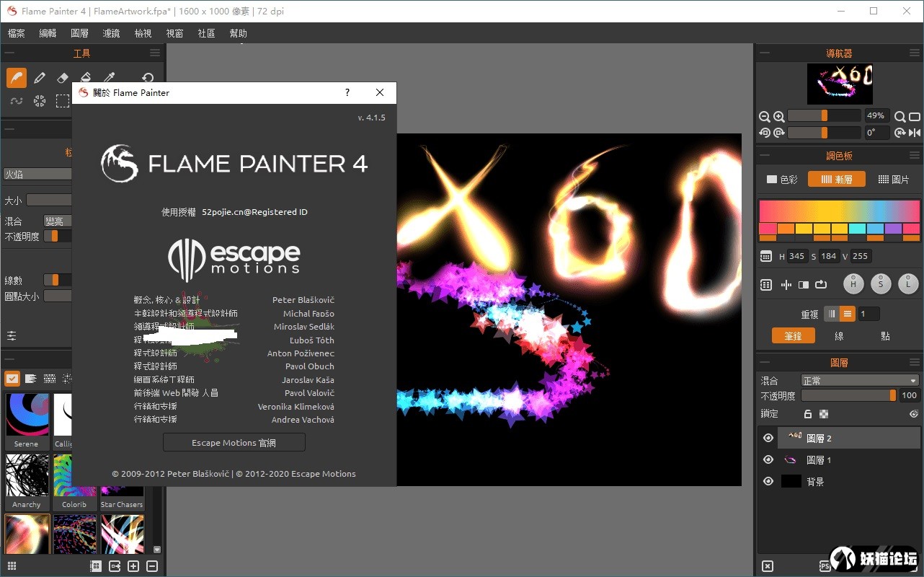924x577 pixels.
Task: Hide the 圖層 1 layer
Action: (768, 459)
